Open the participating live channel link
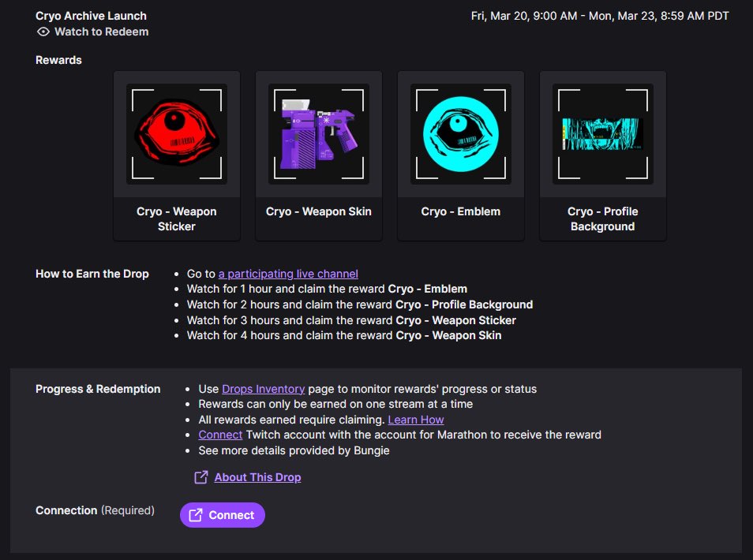Screen dimensions: 753x560 [x=288, y=274]
